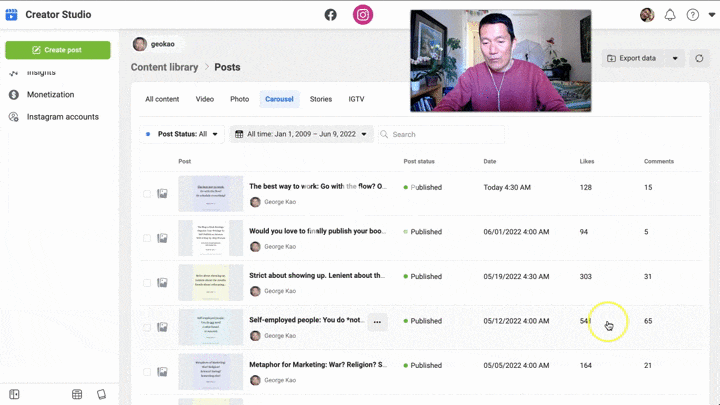This screenshot has height=405, width=720.
Task: Open thumbnail of 'Would you love to finally publish' post
Action: tap(211, 238)
